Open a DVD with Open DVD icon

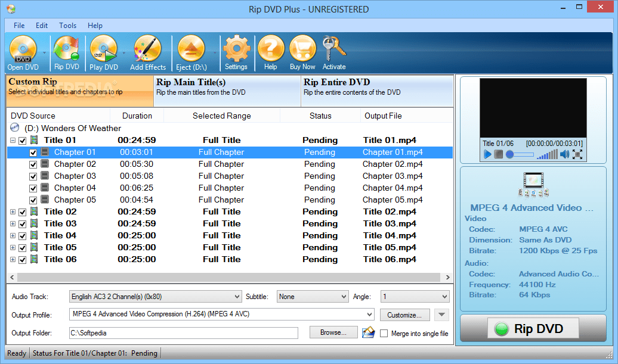click(23, 53)
